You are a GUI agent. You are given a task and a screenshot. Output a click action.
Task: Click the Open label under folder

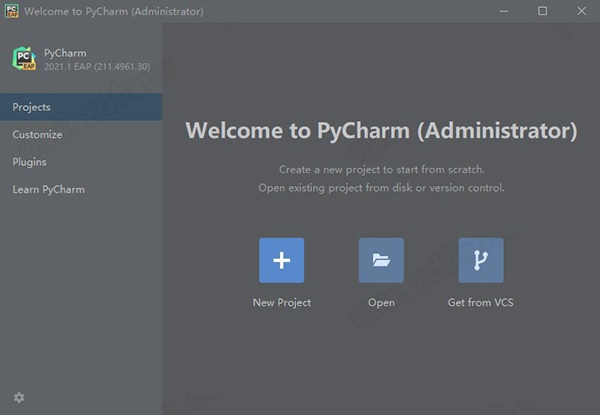coord(381,303)
